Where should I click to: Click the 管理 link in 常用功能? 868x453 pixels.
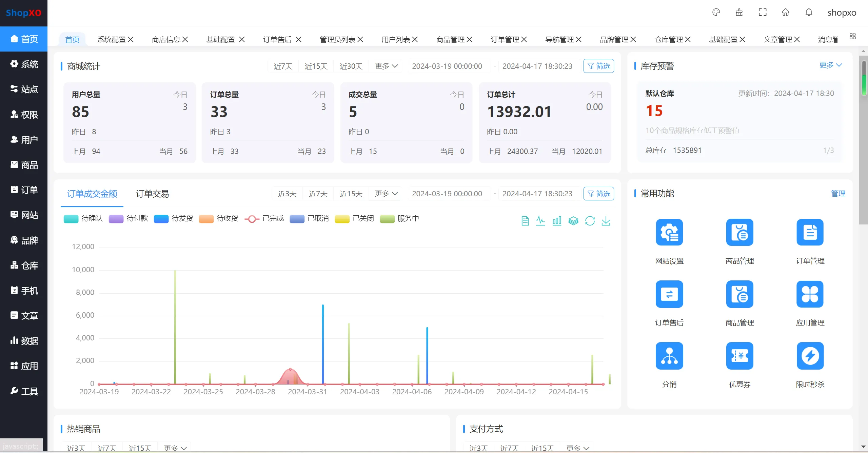tap(838, 194)
